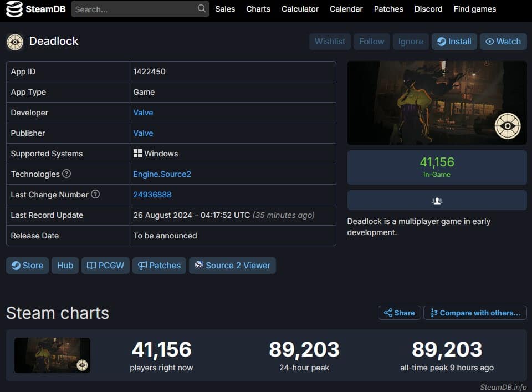This screenshot has width=532, height=392.
Task: Open the Discord navigation link
Action: click(x=428, y=9)
